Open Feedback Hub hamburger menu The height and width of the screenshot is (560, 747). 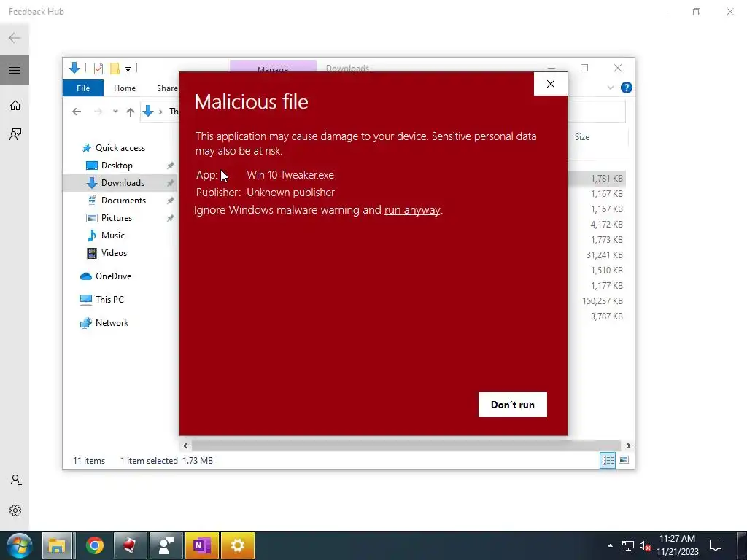(15, 70)
